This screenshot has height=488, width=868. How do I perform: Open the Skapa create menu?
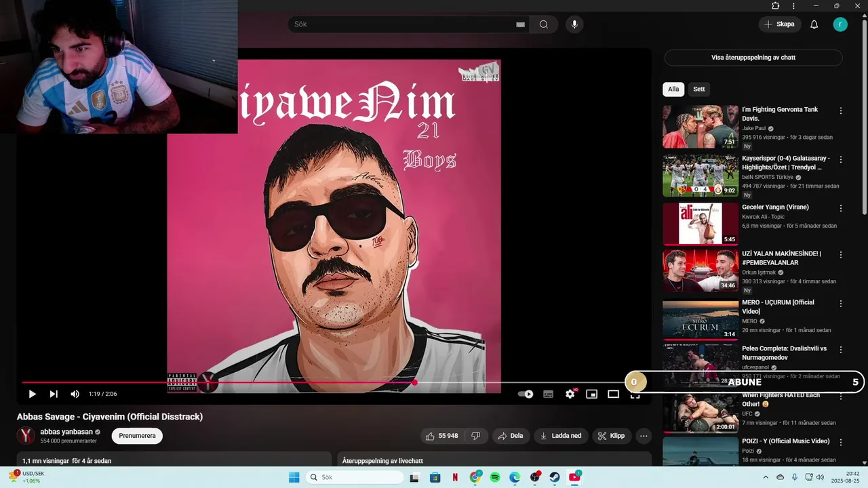(780, 24)
